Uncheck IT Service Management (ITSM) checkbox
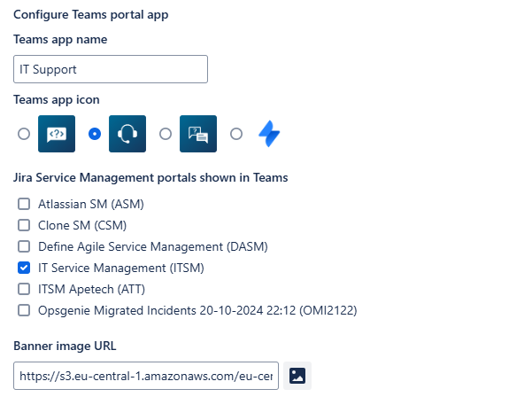The width and height of the screenshot is (532, 397). [24, 268]
